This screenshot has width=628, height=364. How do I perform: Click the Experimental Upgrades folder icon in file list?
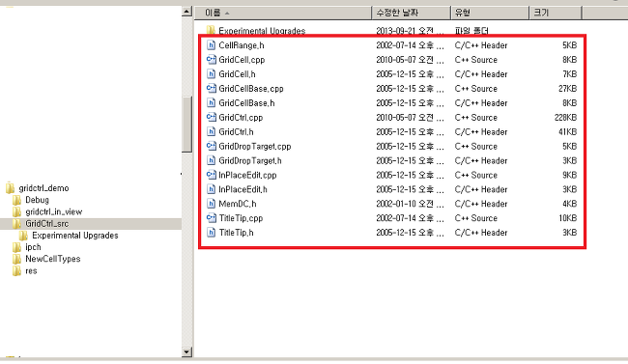pos(211,31)
